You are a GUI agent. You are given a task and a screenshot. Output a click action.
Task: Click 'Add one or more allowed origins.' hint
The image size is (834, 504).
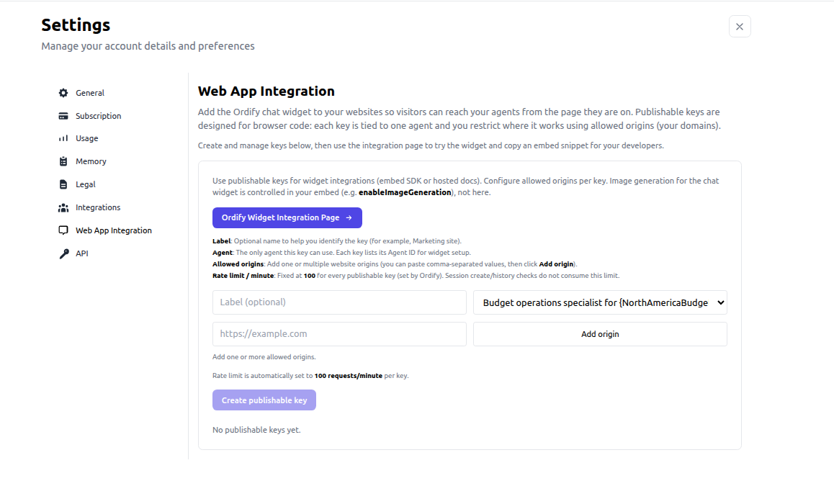click(x=264, y=356)
